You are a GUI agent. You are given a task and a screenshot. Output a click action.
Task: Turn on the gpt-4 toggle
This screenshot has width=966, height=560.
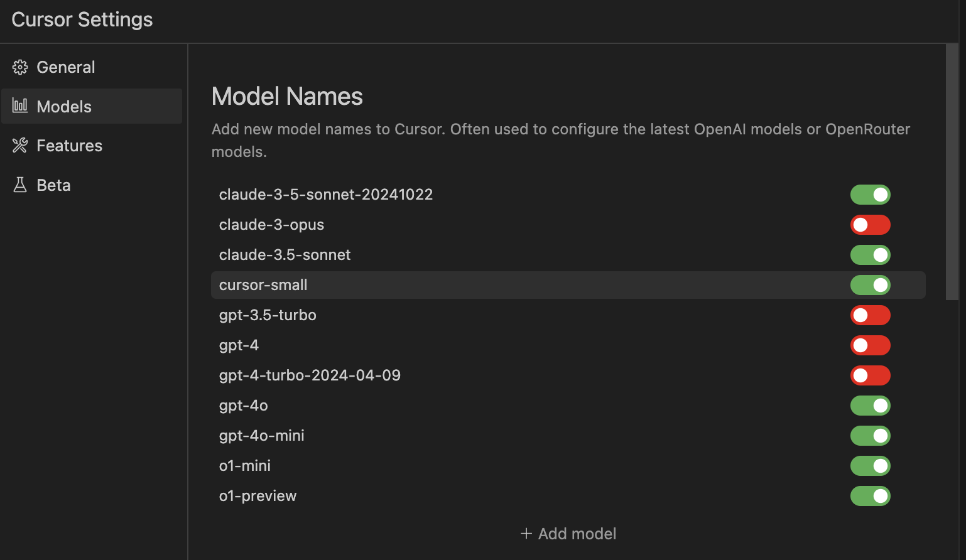coord(871,345)
